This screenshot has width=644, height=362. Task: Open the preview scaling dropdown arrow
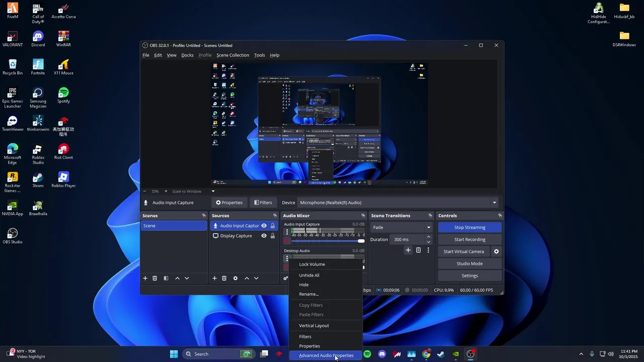[x=213, y=191]
